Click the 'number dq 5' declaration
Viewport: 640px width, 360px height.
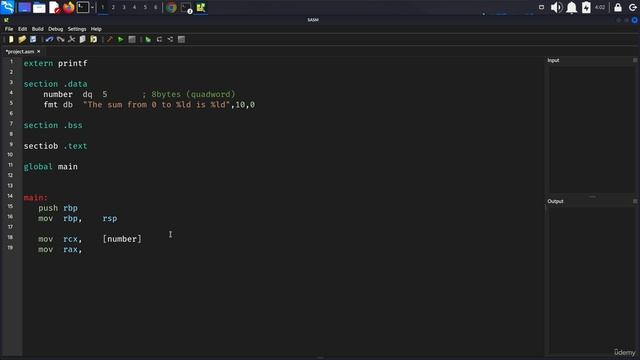pos(75,94)
